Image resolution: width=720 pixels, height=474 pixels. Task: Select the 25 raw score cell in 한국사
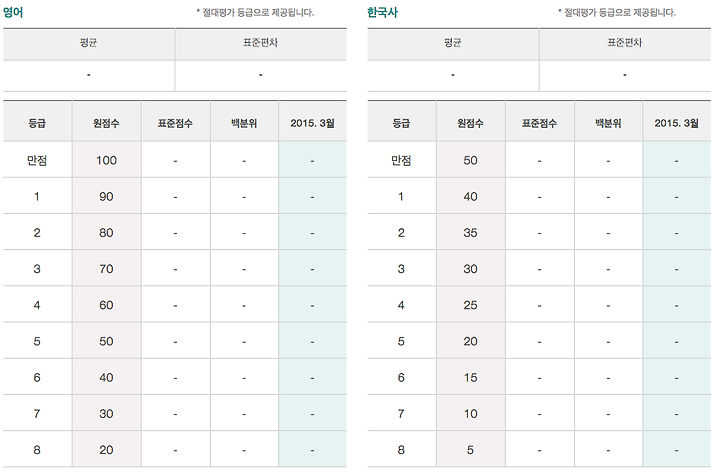coord(470,305)
